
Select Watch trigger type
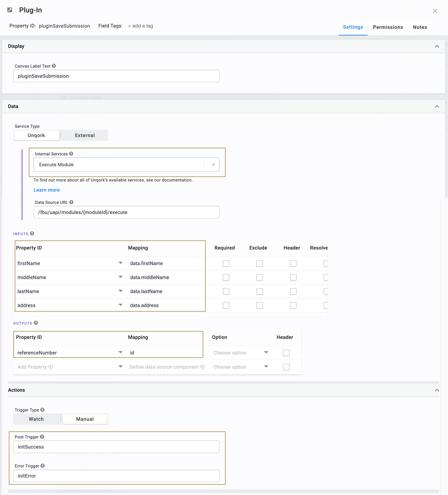pos(36,419)
